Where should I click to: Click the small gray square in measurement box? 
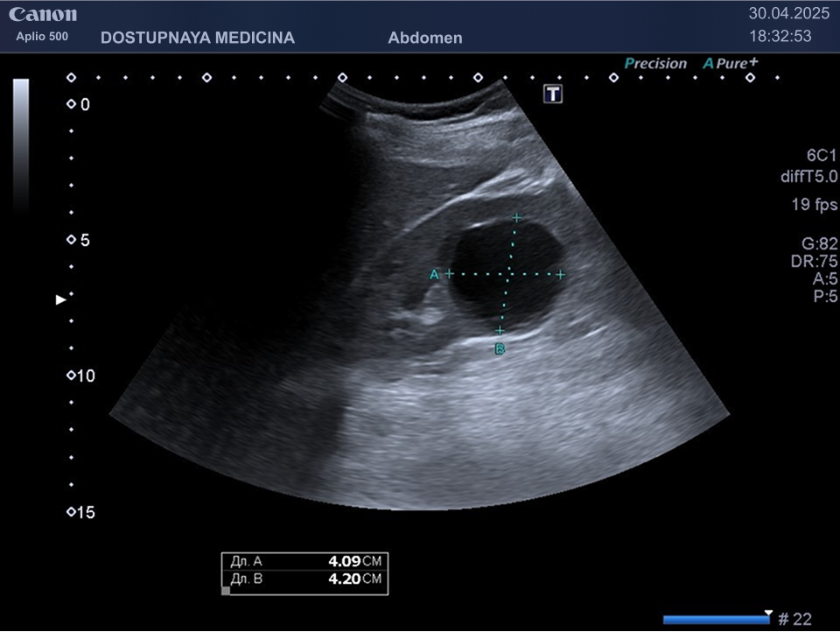227,591
